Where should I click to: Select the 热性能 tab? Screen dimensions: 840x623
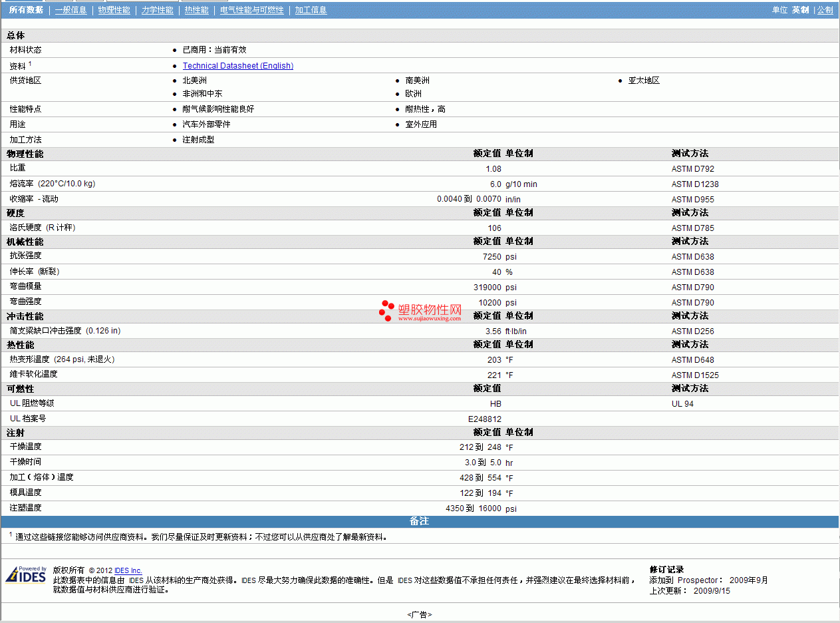[196, 10]
